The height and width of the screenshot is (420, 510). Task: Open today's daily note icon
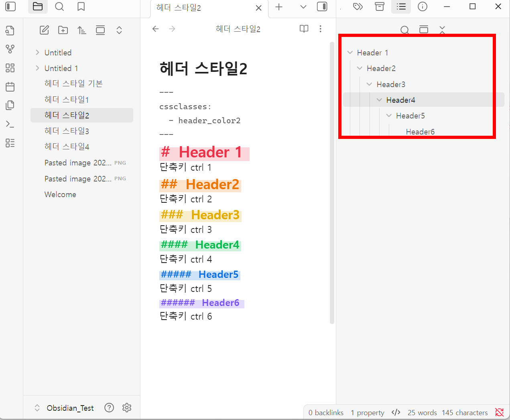10,87
